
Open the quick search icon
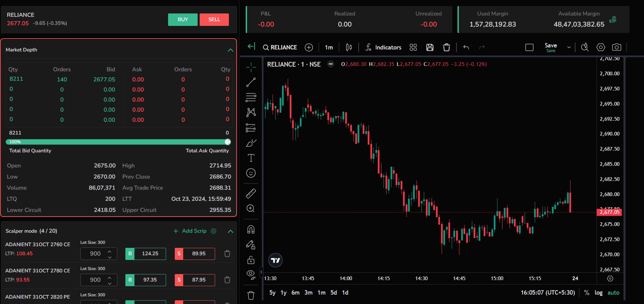(x=585, y=47)
